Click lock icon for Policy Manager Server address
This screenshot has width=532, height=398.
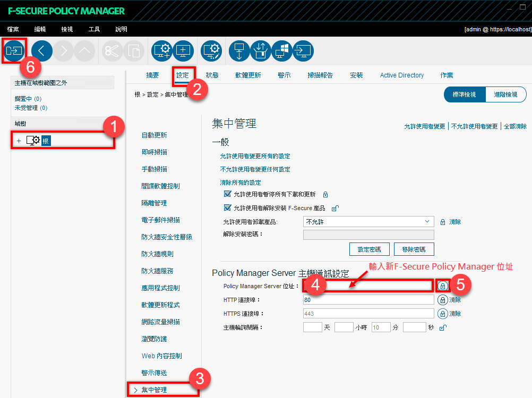442,286
